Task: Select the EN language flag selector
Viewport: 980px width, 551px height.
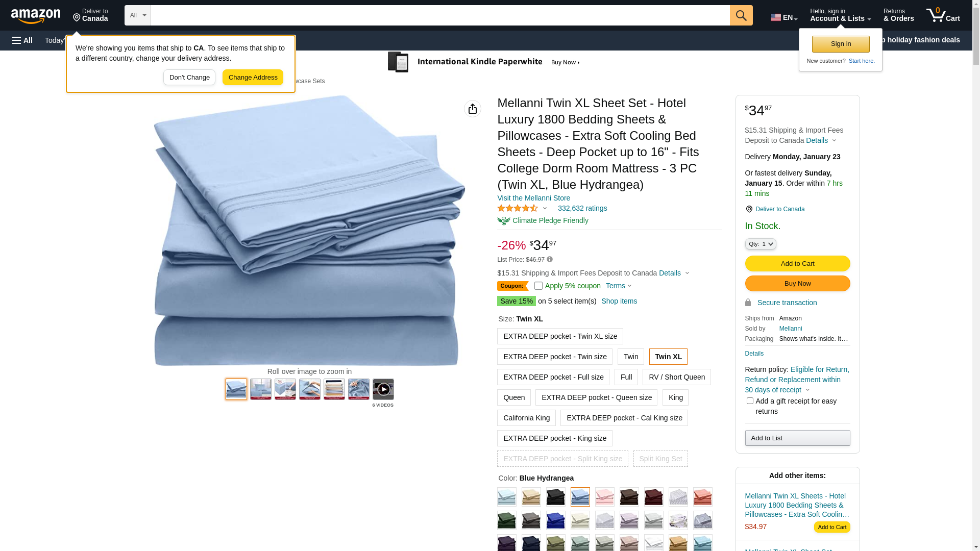Action: point(784,17)
